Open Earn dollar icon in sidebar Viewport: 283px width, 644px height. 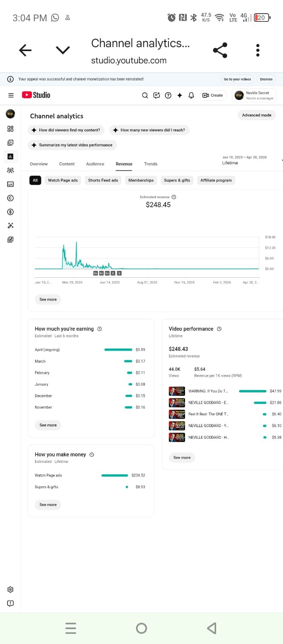(10, 212)
